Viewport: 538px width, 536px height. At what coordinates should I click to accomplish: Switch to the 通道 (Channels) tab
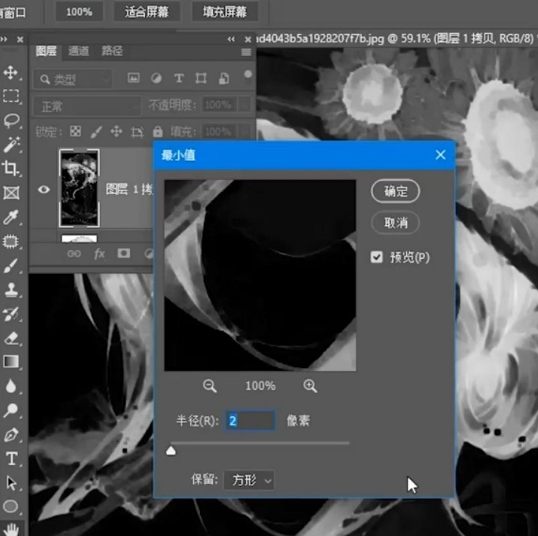click(79, 51)
